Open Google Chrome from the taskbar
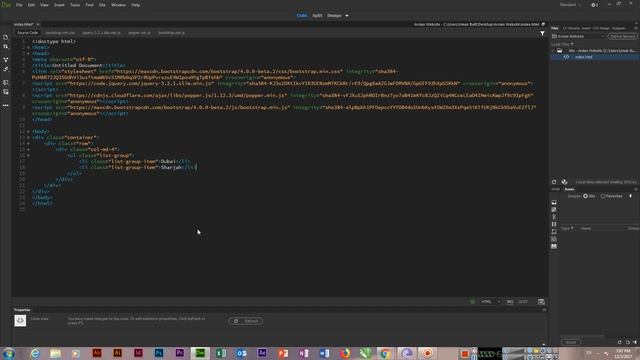This screenshot has height=360, width=640. pyautogui.click(x=384, y=353)
